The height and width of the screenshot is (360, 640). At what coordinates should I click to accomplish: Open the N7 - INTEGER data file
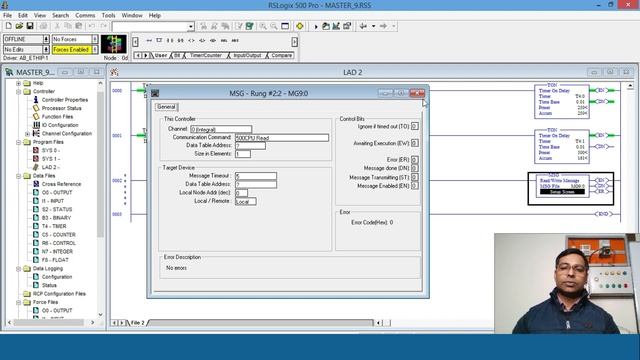(57, 251)
